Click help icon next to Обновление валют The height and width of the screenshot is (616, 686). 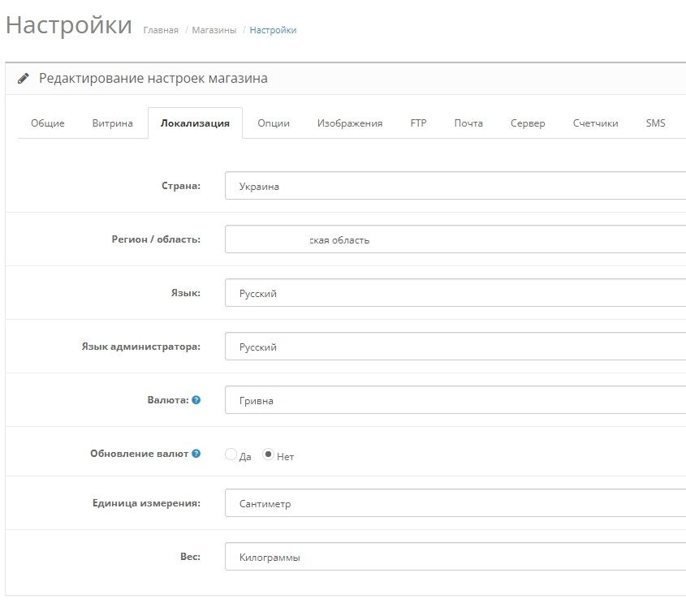tap(196, 453)
